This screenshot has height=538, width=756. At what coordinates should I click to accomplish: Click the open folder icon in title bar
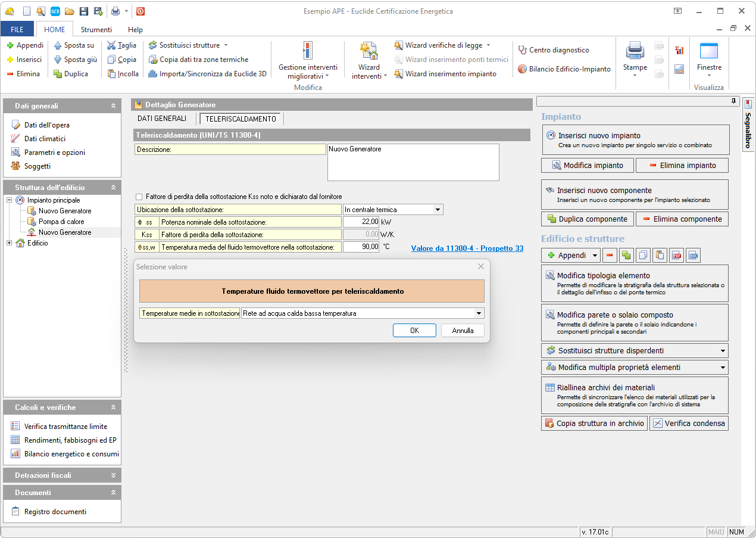tap(70, 11)
